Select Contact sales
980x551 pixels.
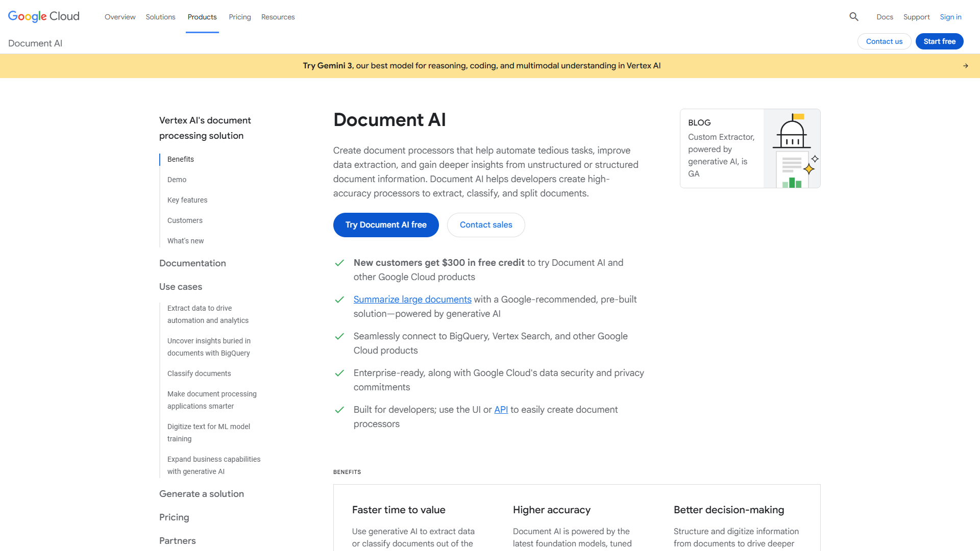[x=485, y=224]
